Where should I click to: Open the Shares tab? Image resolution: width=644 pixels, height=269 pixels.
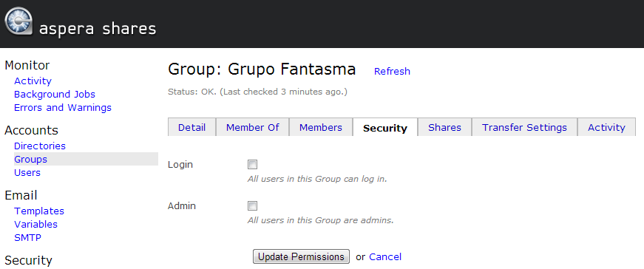445,127
